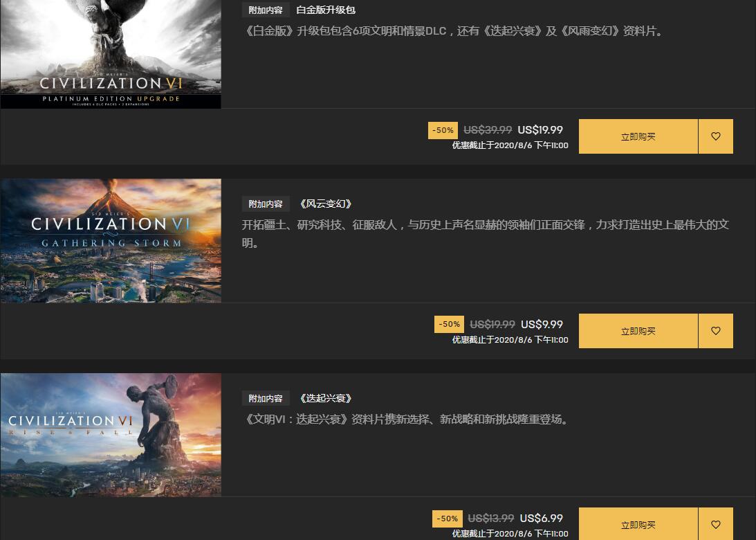
Task: Click 附加内容 tag on Platinum Upgrade
Action: pyautogui.click(x=266, y=10)
